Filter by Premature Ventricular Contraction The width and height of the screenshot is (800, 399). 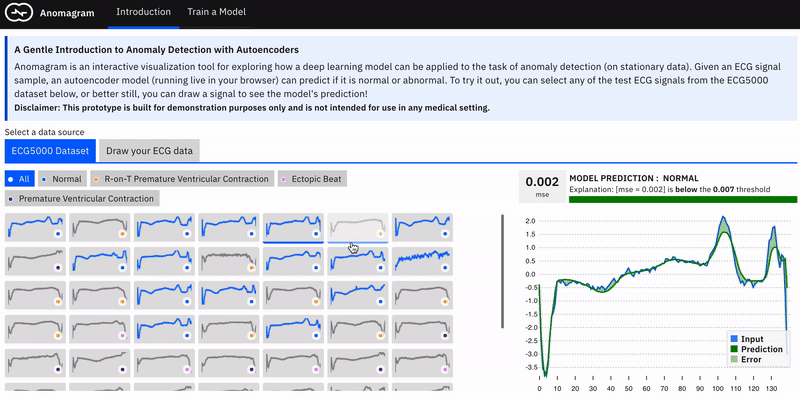click(82, 199)
